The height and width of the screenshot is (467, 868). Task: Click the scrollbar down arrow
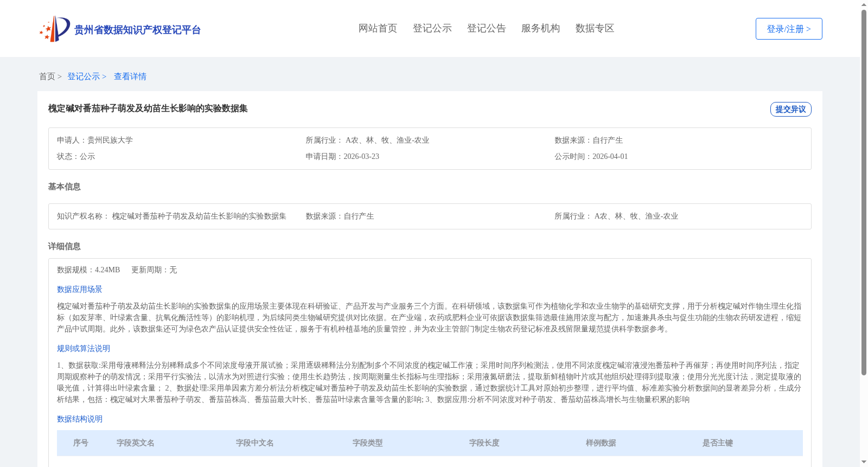(864, 462)
